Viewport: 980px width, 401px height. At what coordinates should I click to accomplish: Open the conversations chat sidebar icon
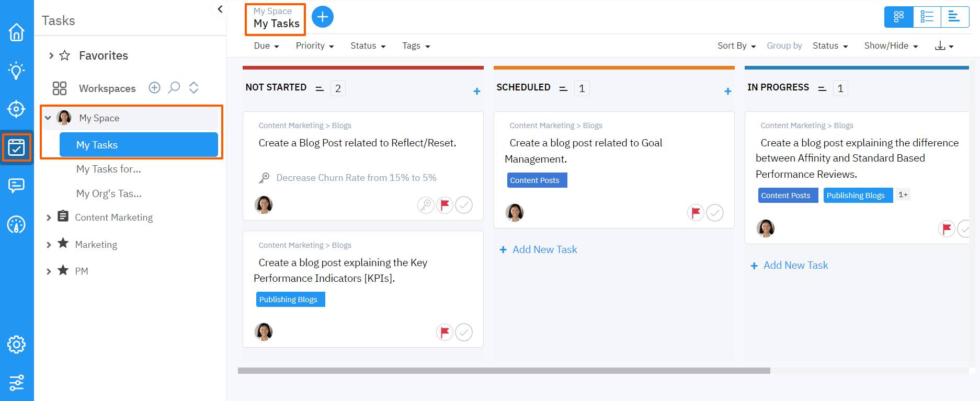(x=16, y=186)
